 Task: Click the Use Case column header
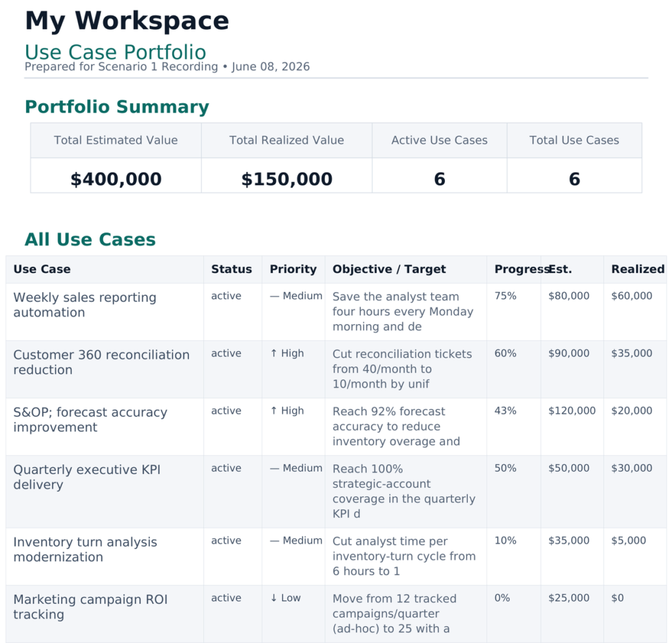(x=42, y=269)
